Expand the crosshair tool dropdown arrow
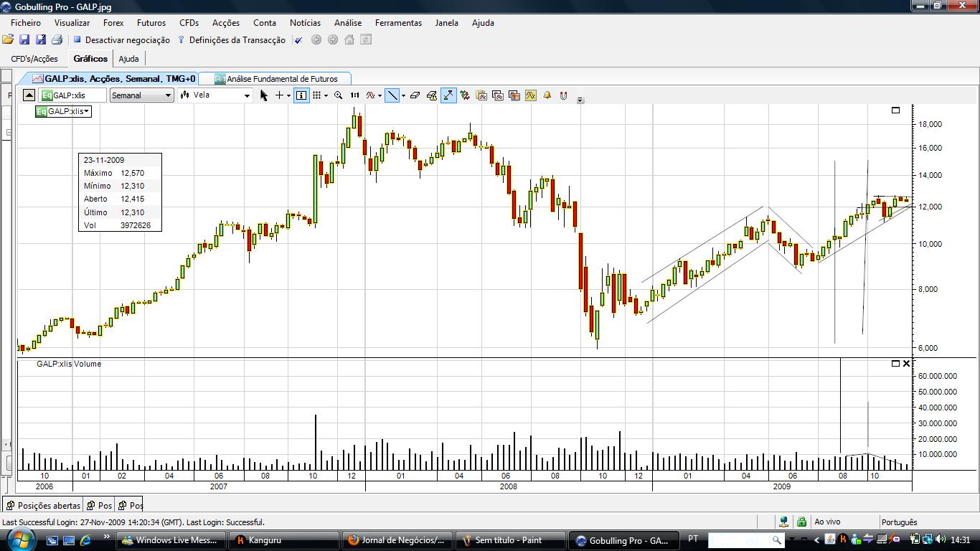 pos(288,95)
